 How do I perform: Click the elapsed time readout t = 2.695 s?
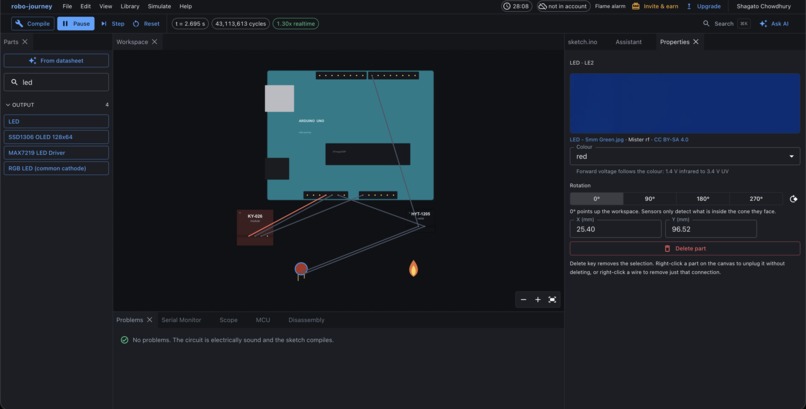[x=190, y=24]
